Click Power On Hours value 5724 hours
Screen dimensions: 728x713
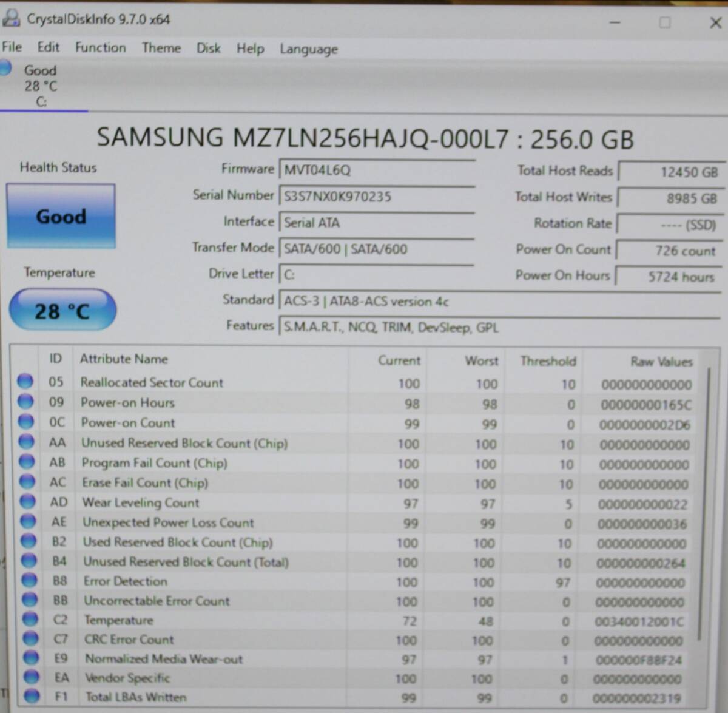click(x=670, y=277)
